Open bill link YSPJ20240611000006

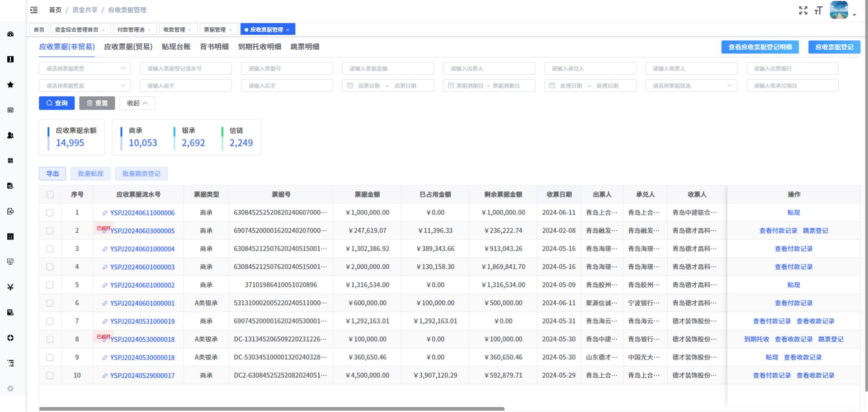pos(142,213)
